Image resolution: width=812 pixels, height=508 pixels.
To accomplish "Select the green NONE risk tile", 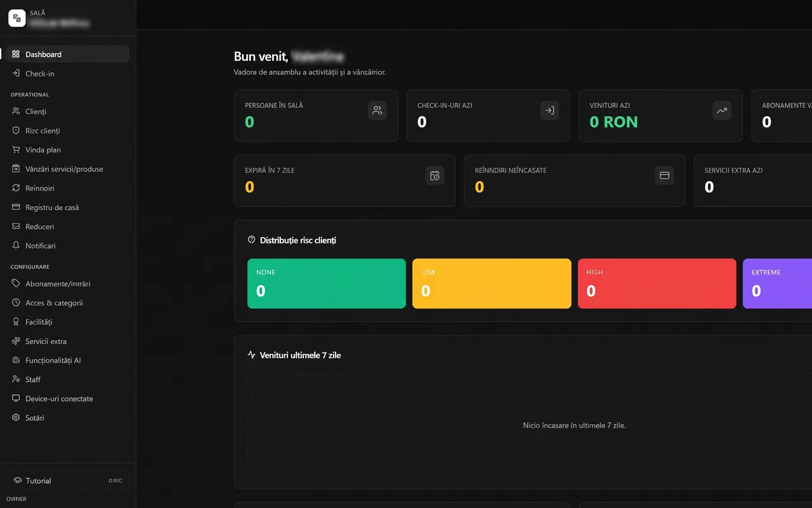I will click(327, 284).
